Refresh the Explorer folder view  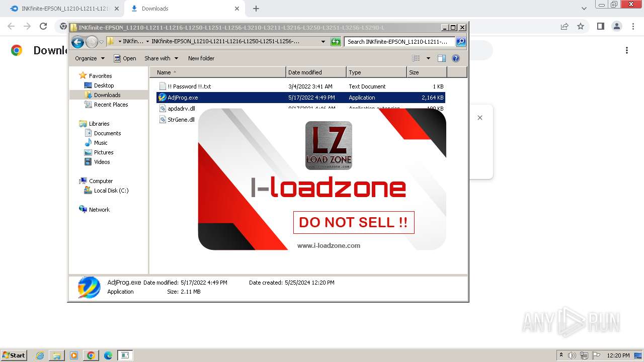(x=336, y=42)
